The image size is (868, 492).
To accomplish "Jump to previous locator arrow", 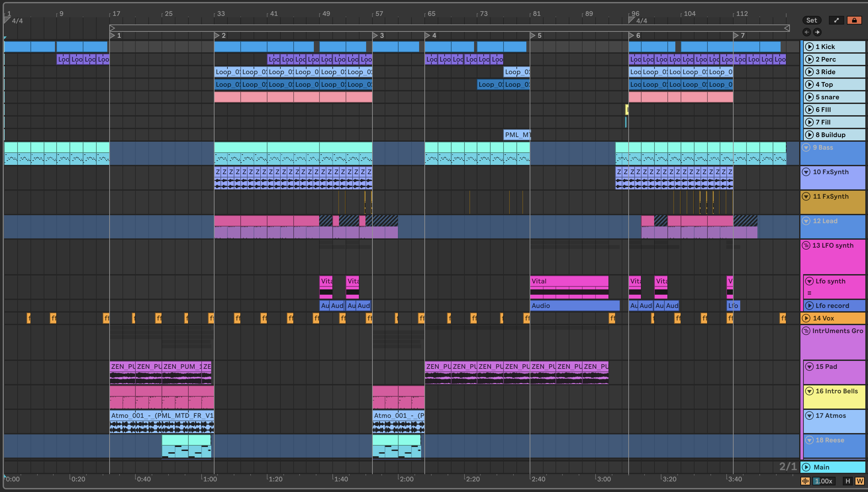I will coord(806,32).
